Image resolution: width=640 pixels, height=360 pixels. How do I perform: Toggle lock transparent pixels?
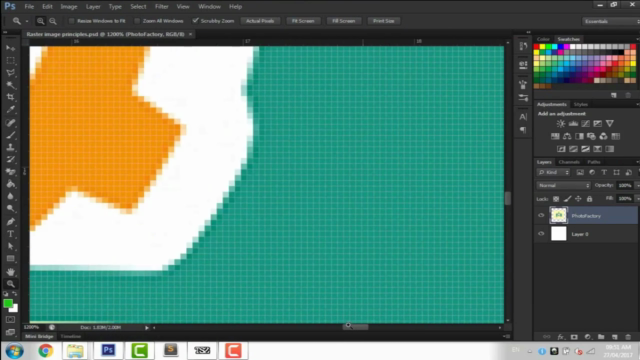click(556, 199)
